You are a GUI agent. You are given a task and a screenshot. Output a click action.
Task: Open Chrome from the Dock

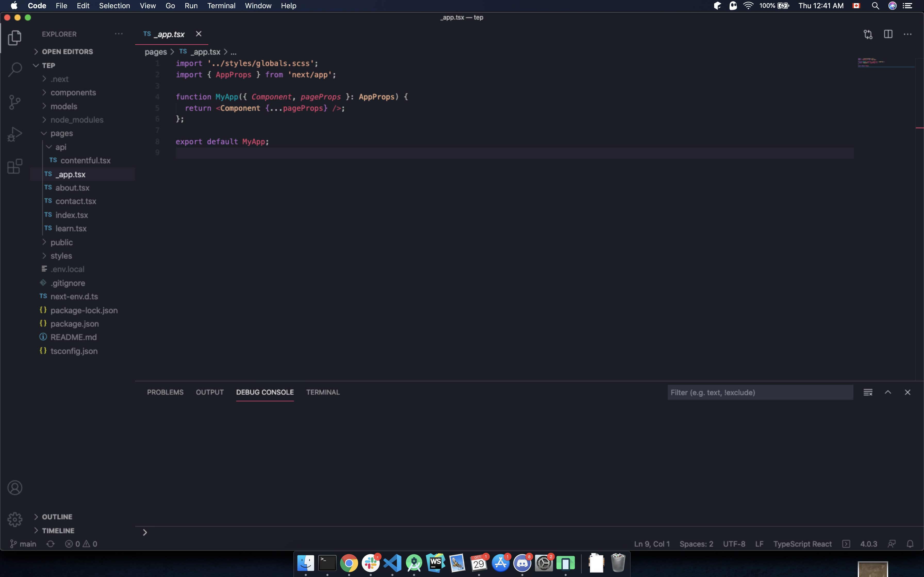point(349,563)
